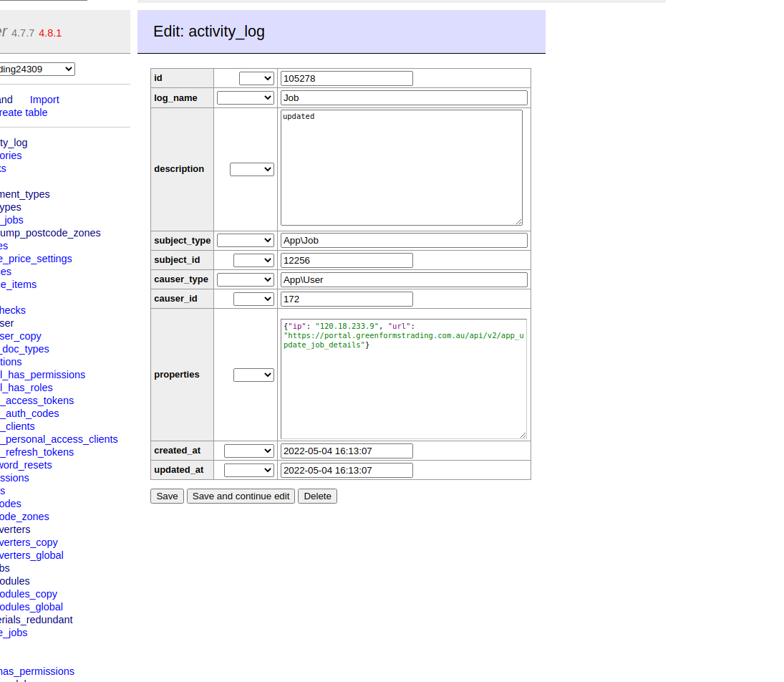Click into the description text area
The image size is (784, 682).
(401, 168)
